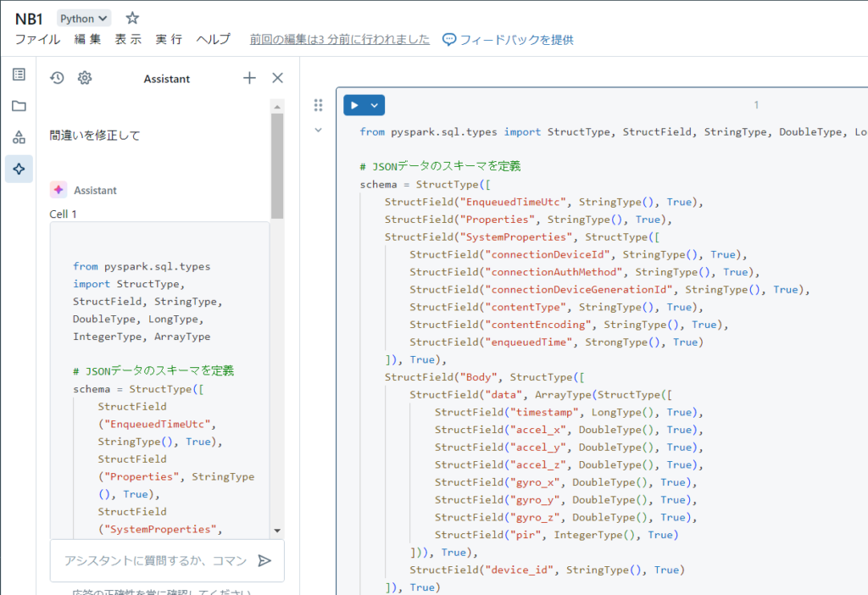Start a new Assistant chat thread

point(249,78)
